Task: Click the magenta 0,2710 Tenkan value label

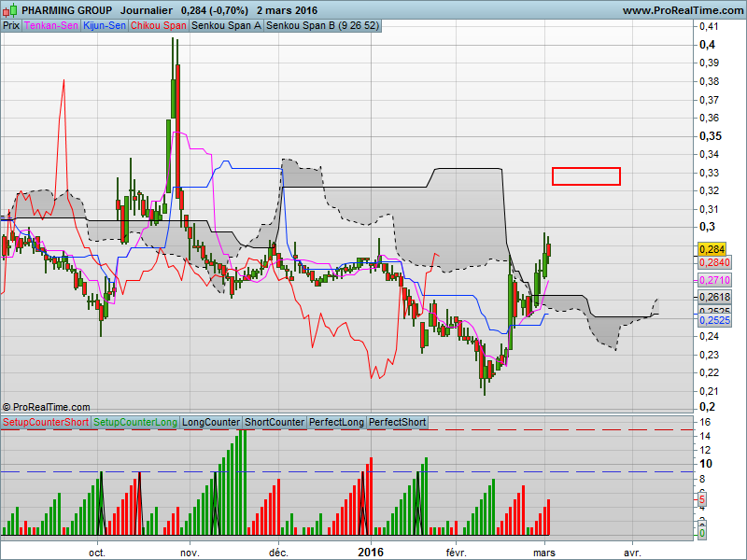Action: tap(713, 280)
